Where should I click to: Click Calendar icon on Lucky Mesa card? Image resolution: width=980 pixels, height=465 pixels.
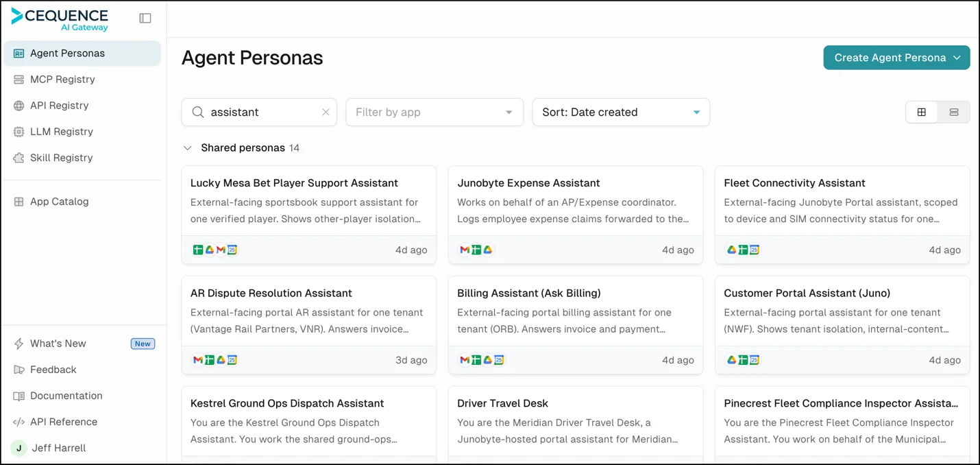tap(232, 250)
